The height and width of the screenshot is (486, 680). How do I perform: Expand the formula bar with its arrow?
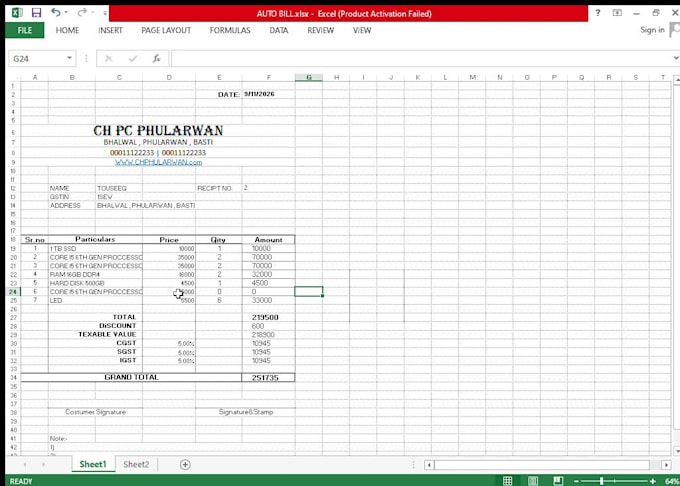675,58
